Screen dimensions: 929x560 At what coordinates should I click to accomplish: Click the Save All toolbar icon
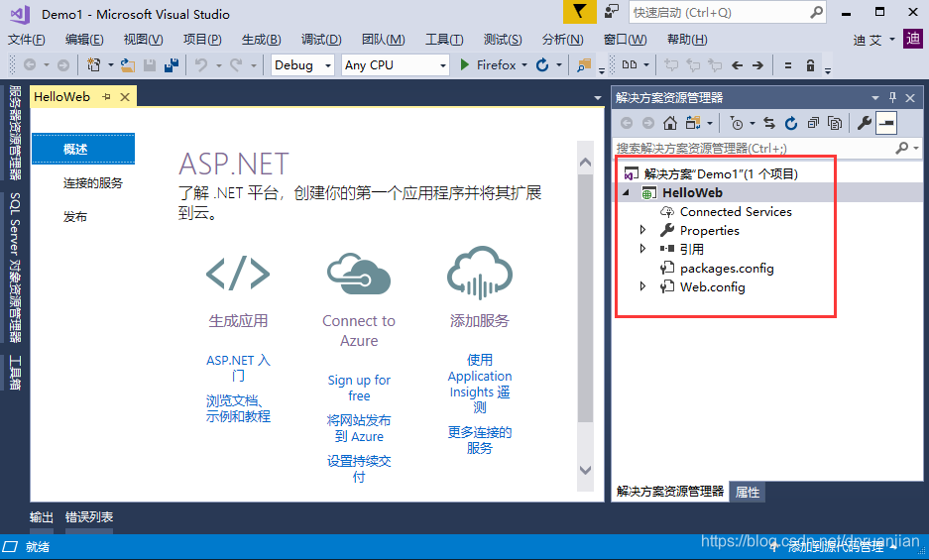(x=172, y=65)
